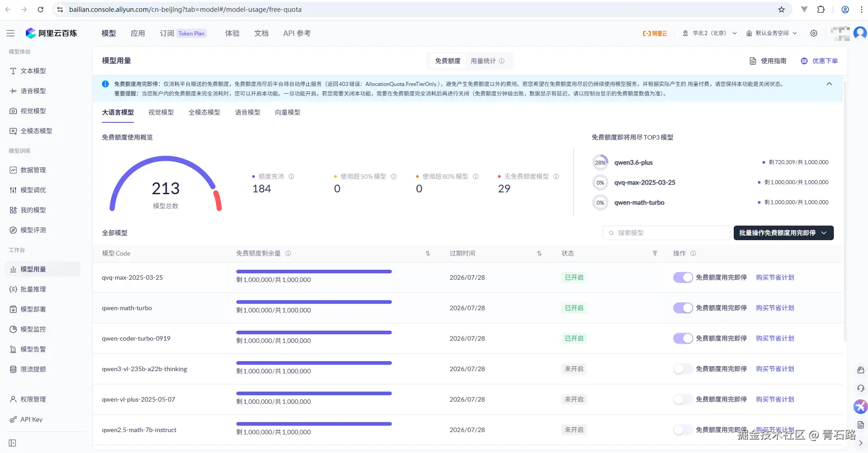The height and width of the screenshot is (453, 868).
Task: Click 购买节省计划 for qwen-math-turbo
Action: pyautogui.click(x=775, y=308)
